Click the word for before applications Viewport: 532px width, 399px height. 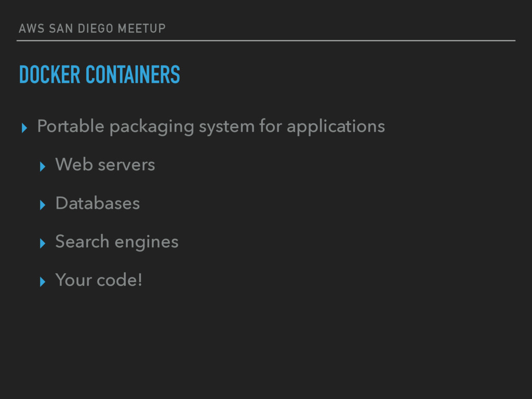[x=270, y=126]
